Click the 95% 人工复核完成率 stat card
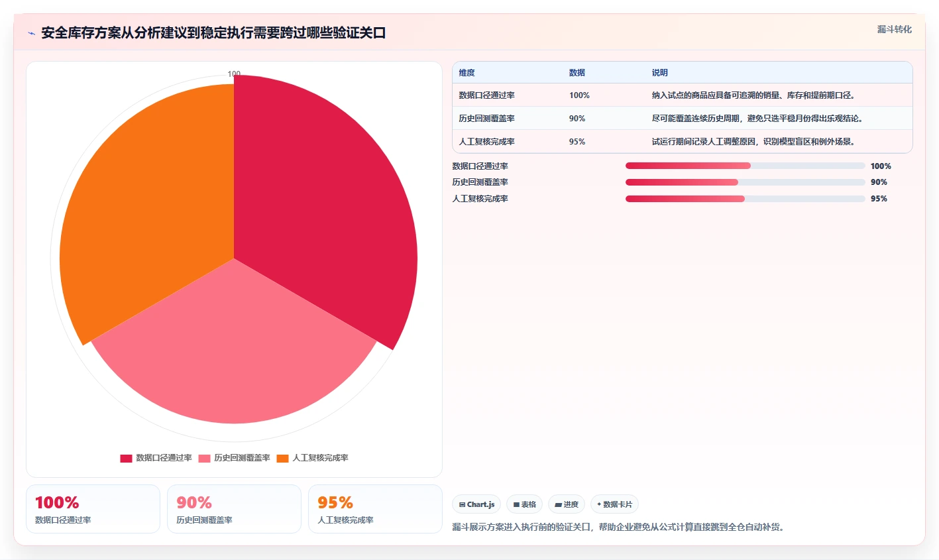Viewport: 939px width, 560px height. pyautogui.click(x=375, y=509)
